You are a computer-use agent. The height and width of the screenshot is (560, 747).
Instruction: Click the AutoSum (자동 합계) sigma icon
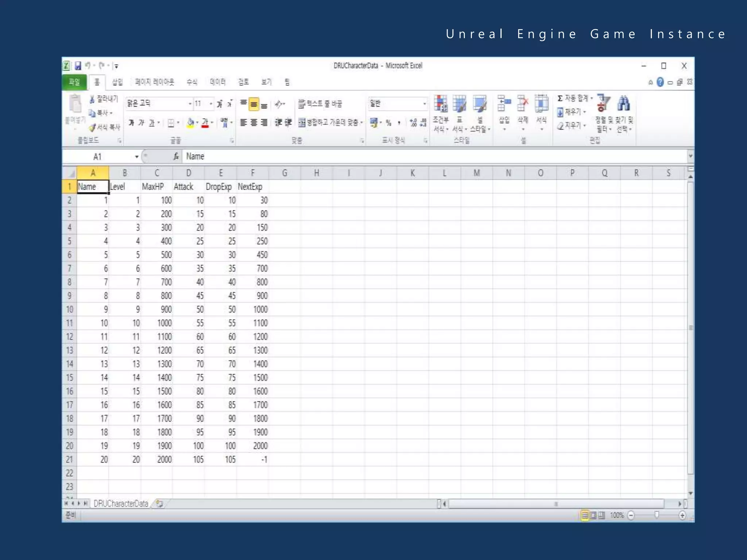(560, 98)
